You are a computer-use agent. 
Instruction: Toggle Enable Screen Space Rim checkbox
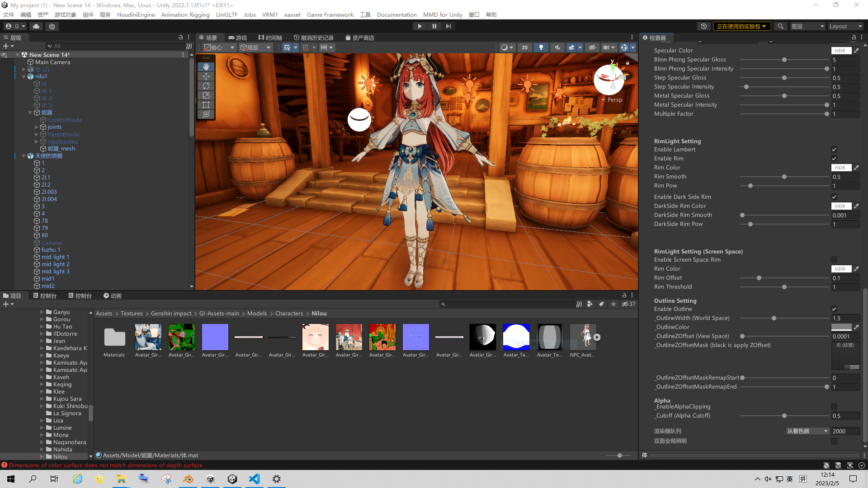tap(834, 260)
